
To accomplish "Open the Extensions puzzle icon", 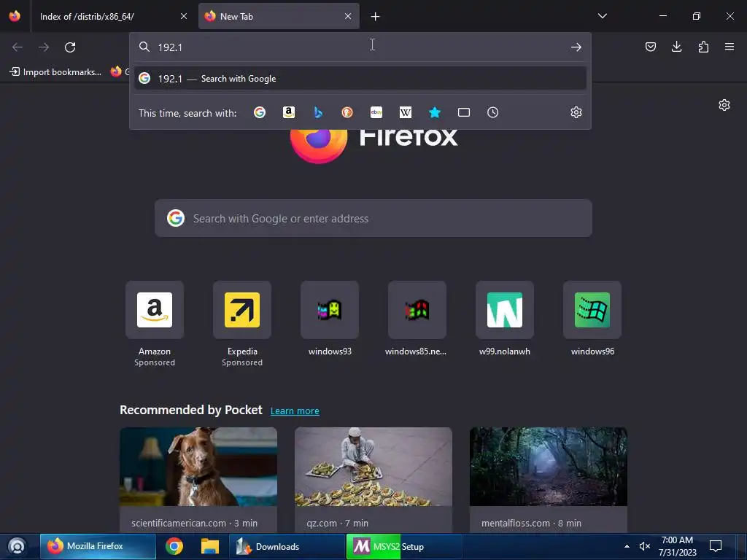I will tap(703, 47).
